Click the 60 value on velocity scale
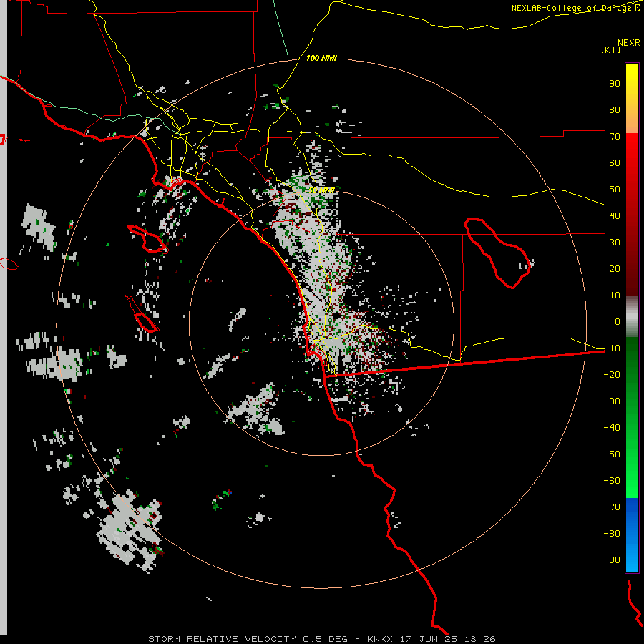The image size is (644, 644). [x=615, y=162]
